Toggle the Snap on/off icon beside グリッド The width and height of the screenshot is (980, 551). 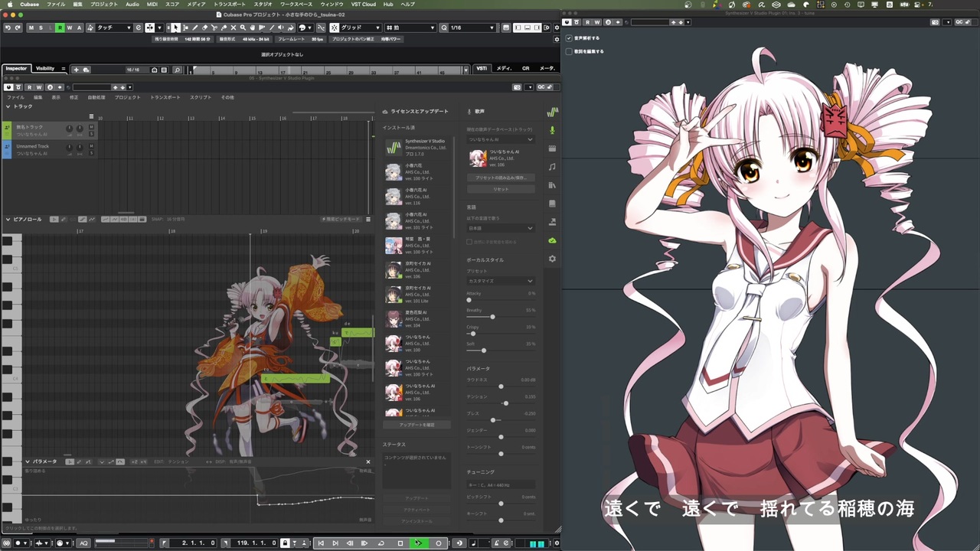tap(335, 28)
